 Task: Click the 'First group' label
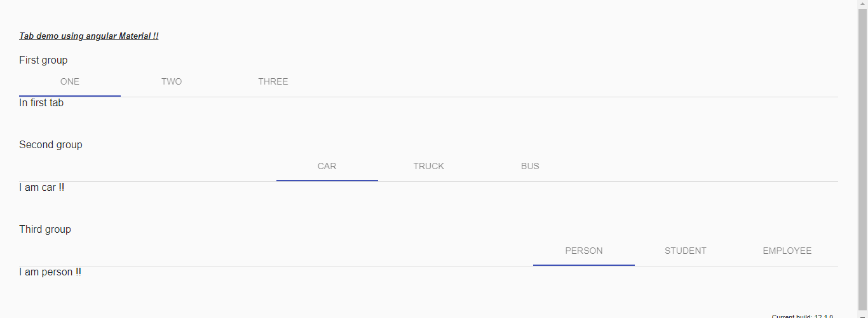pos(43,60)
